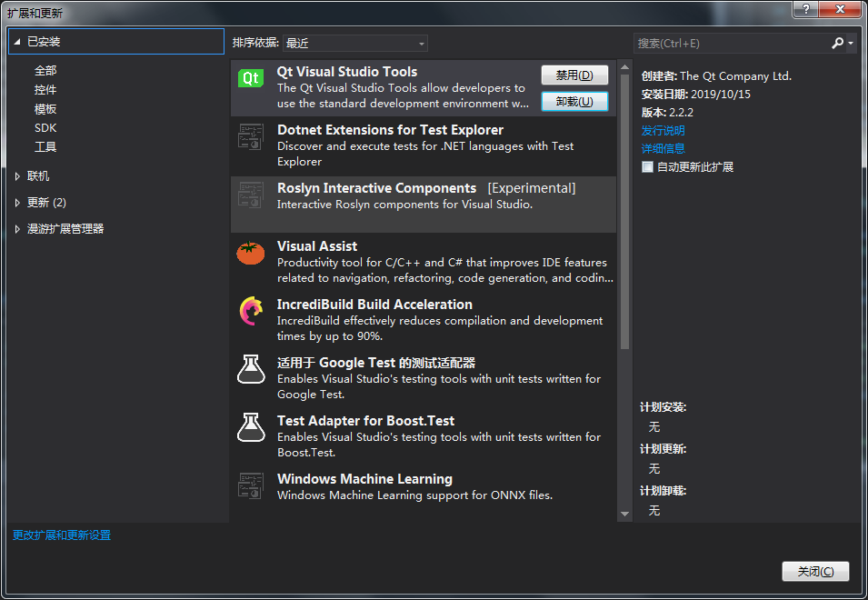The height and width of the screenshot is (600, 868).
Task: Click the 计划安装 label
Action: 663,407
